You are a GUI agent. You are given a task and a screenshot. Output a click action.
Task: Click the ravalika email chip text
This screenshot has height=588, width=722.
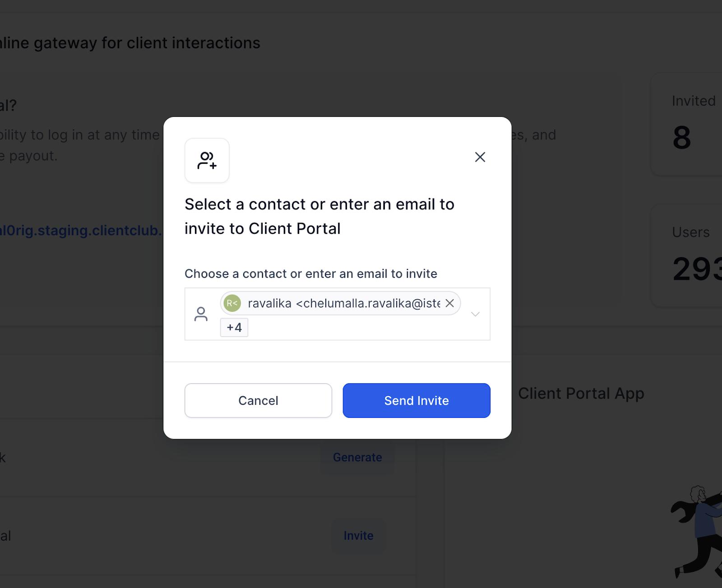tap(344, 303)
